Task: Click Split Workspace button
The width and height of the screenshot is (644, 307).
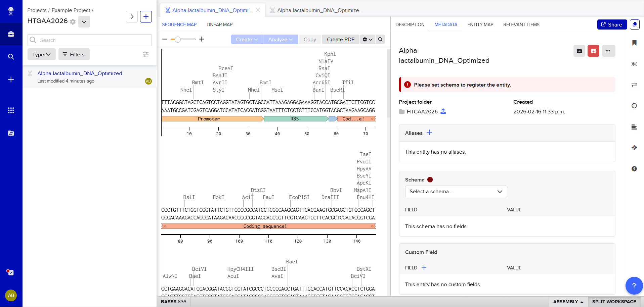Action: (x=614, y=302)
